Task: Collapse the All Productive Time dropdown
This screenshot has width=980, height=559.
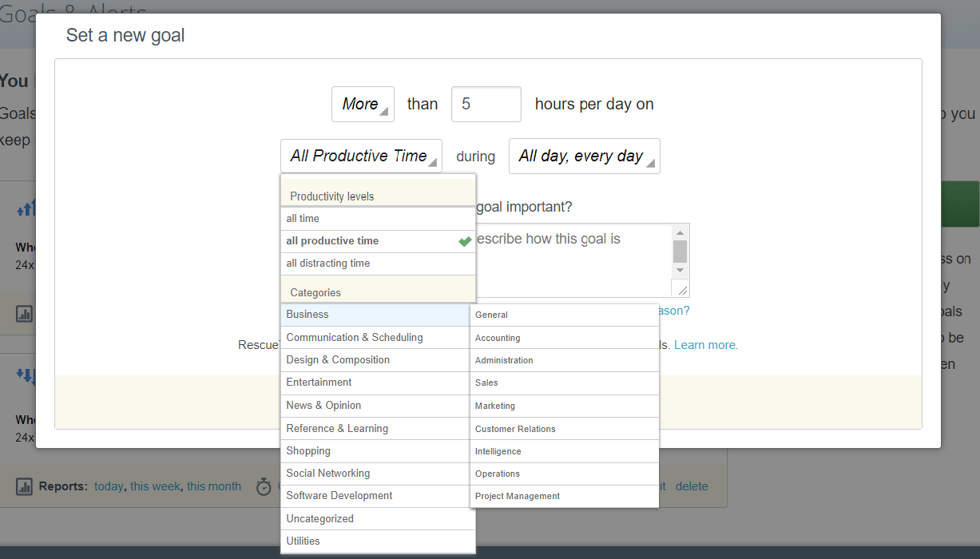Action: pos(361,156)
